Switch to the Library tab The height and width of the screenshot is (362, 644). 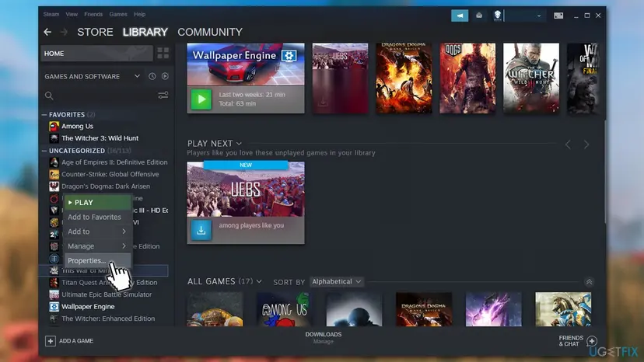(x=145, y=32)
